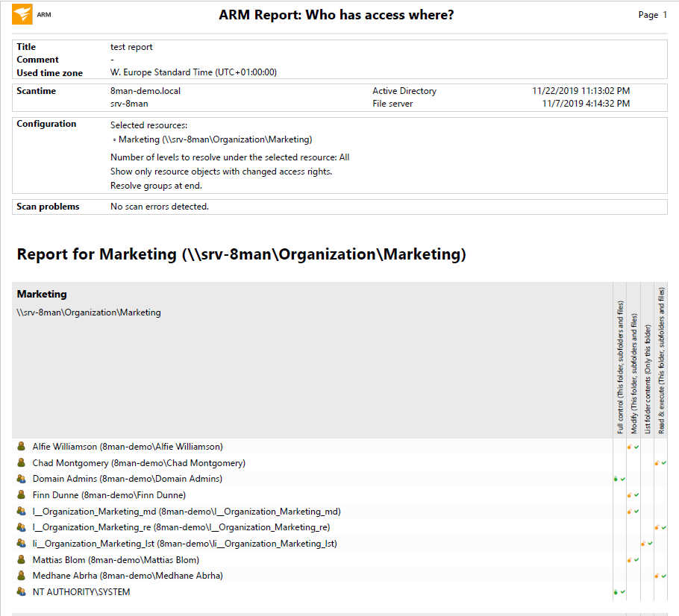Click the \\srv-8man\Organization\Marketing path under table heading
679x616 pixels.
point(89,312)
